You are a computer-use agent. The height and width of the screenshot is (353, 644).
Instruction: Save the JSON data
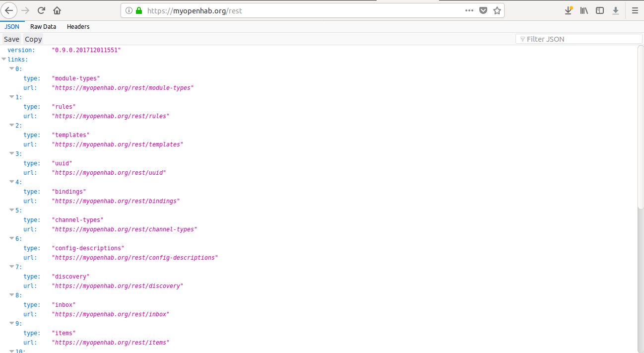click(x=11, y=39)
